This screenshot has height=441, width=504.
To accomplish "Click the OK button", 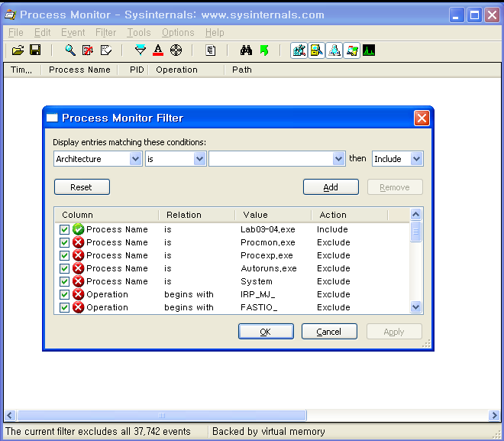I will pos(266,331).
